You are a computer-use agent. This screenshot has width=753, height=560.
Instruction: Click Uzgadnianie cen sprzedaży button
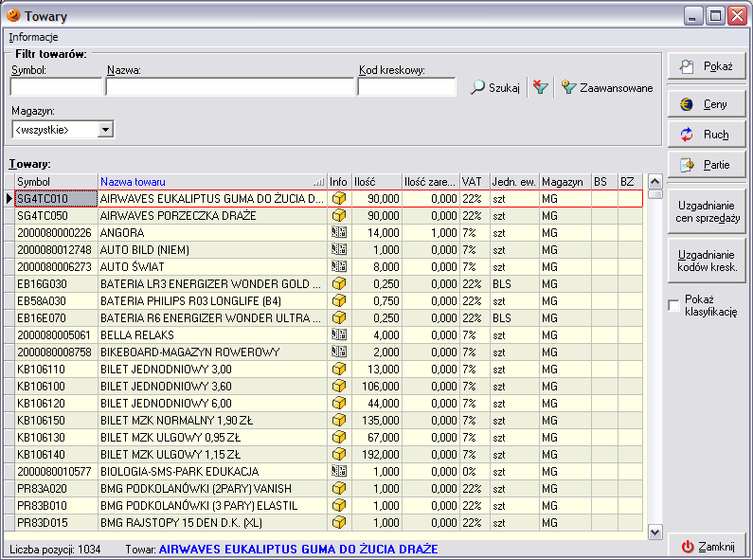(x=707, y=212)
